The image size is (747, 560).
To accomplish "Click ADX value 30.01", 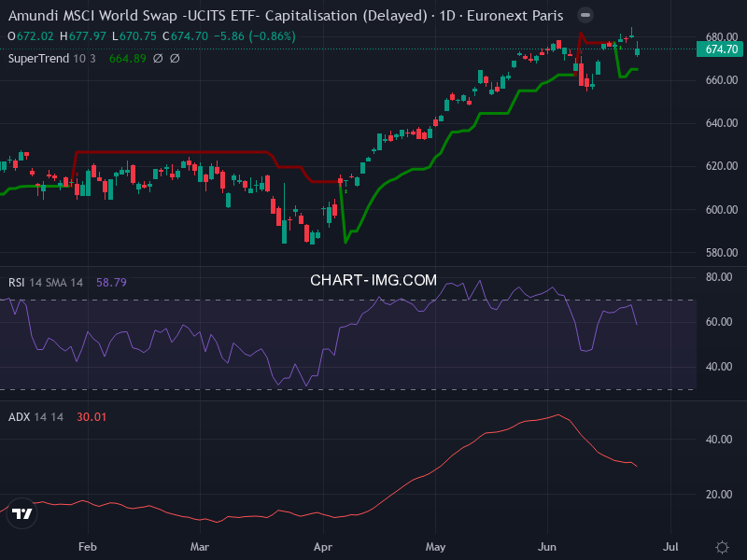I will click(x=92, y=417).
